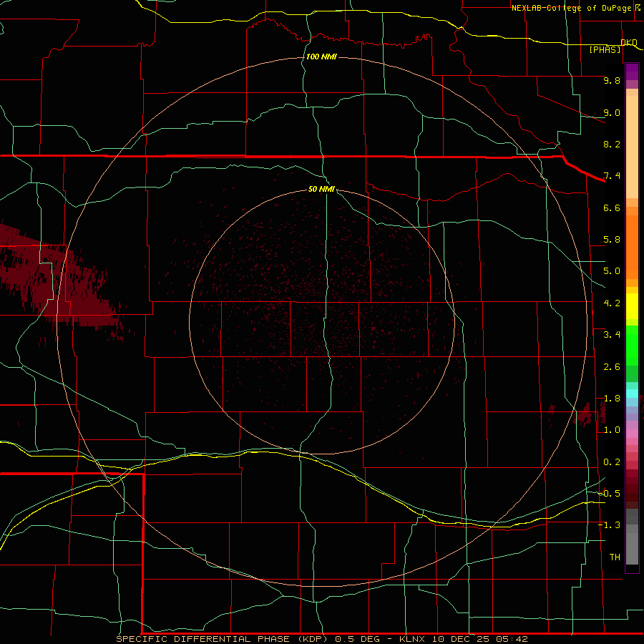Click the 10 DEC 25 date text
Screen dimensions: 644x644
[462, 639]
